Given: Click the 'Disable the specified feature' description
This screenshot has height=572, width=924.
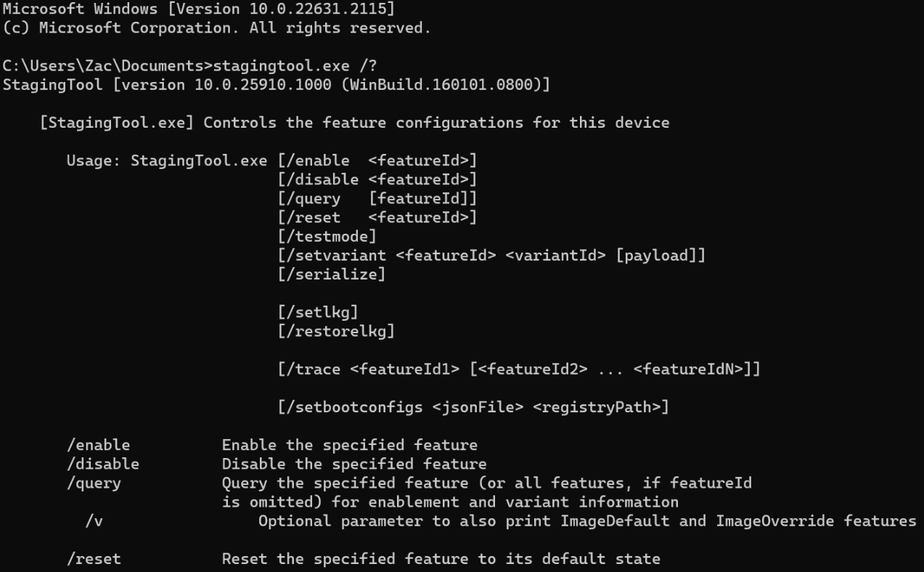Looking at the screenshot, I should click(x=354, y=464).
